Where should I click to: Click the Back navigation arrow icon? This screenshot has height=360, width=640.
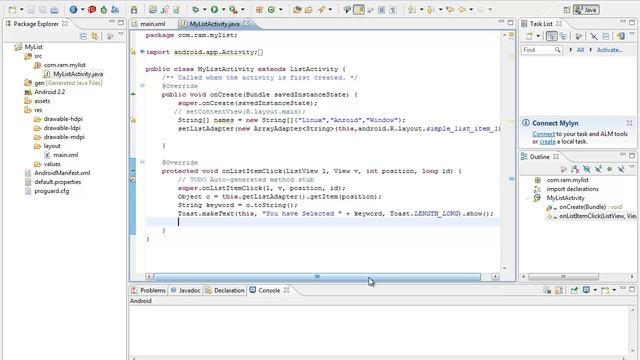point(462,9)
